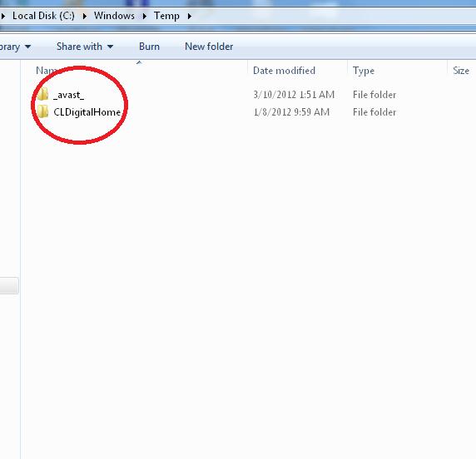Navigate to Windows folder in address bar
Screen dimensions: 476x459
pos(114,16)
